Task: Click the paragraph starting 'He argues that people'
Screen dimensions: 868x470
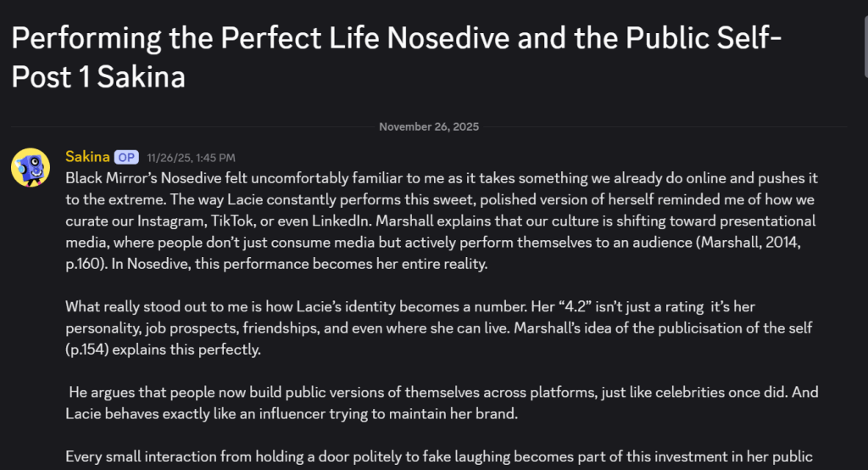Action: [441, 403]
